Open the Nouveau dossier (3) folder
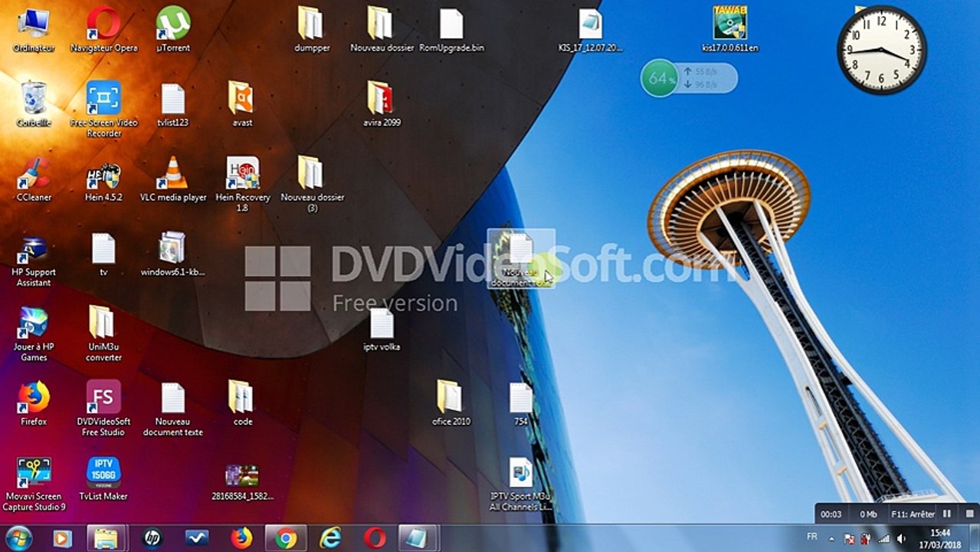980x552 pixels. click(312, 184)
